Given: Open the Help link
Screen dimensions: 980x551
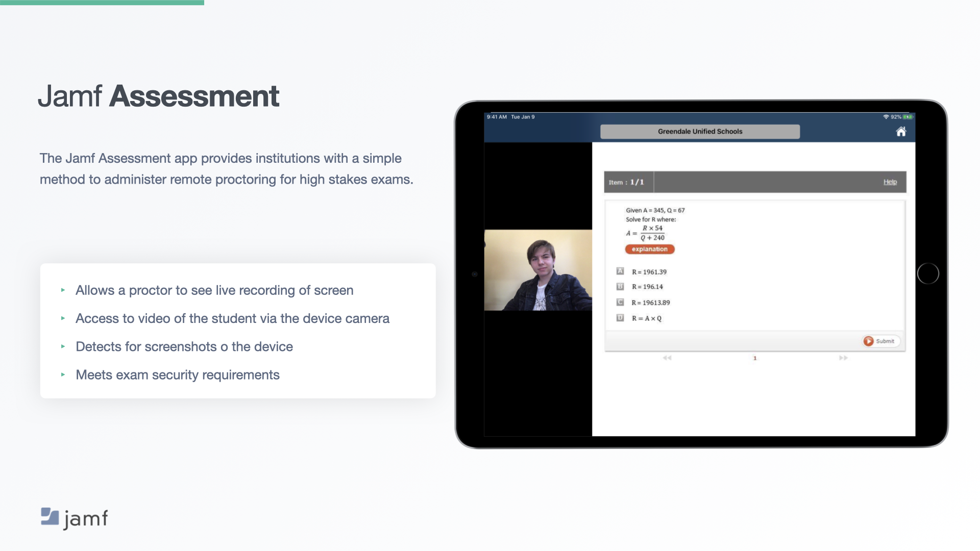Looking at the screenshot, I should 890,182.
